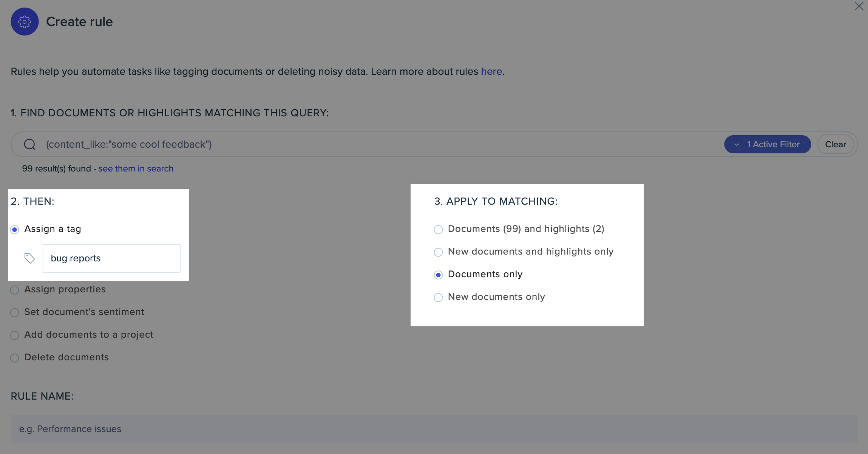Click the '99 result(s) found' text
Image resolution: width=868 pixels, height=454 pixels.
click(x=57, y=168)
